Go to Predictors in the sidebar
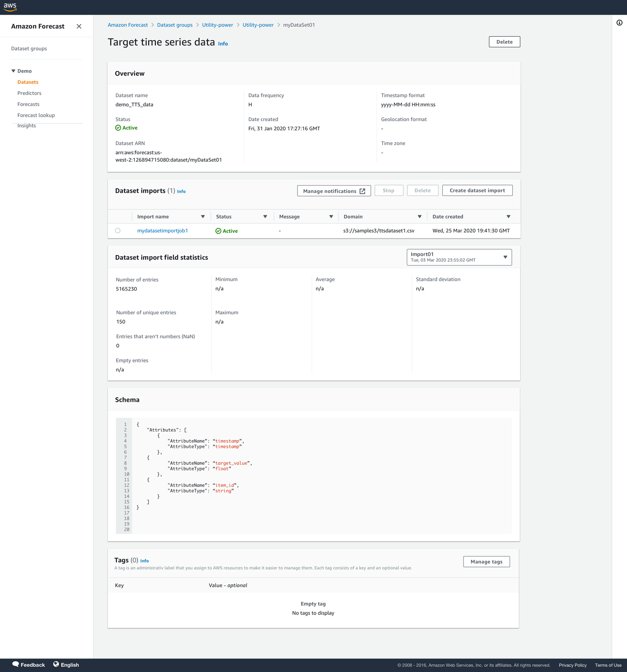Screen dimensions: 627x672 click(29, 93)
